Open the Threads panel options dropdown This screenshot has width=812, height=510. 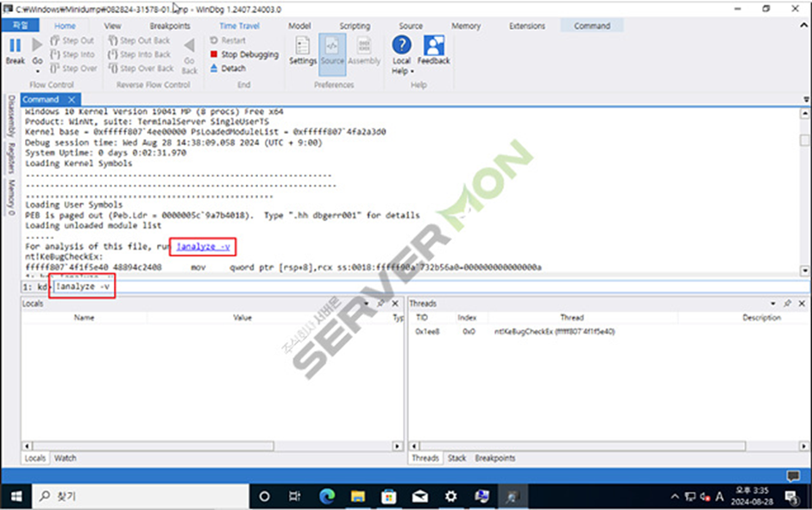(773, 304)
